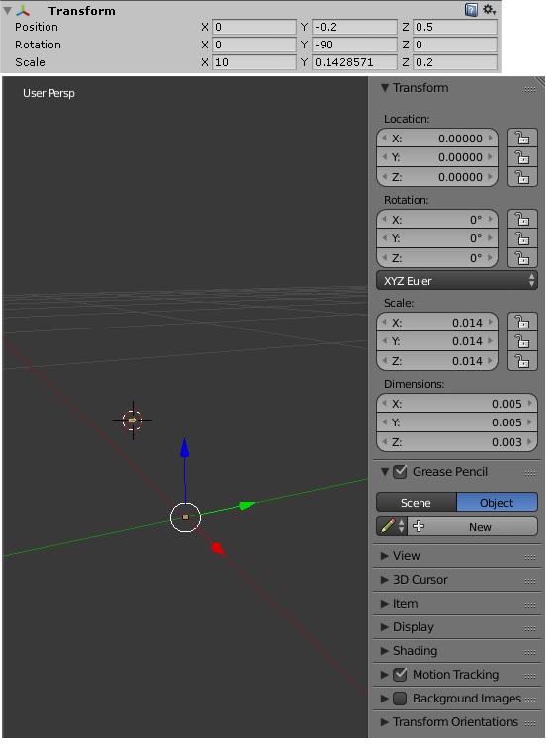The image size is (560, 749).
Task: Disable the Grease Pencil checkbox
Action: click(400, 472)
